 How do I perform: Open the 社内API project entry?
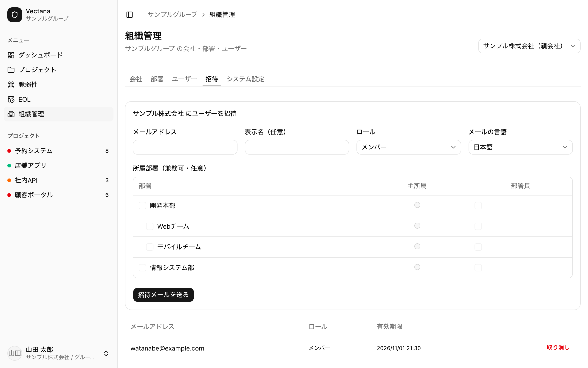(x=59, y=180)
